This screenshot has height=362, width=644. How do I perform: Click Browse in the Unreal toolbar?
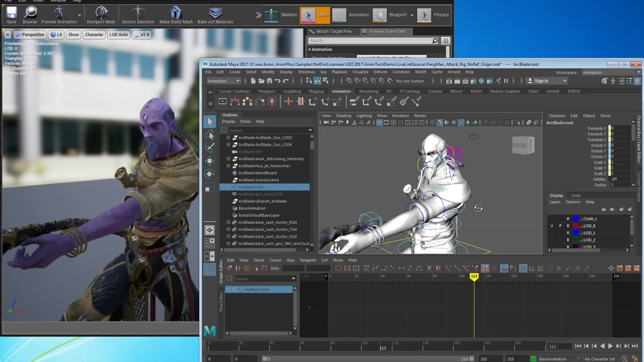[x=30, y=15]
